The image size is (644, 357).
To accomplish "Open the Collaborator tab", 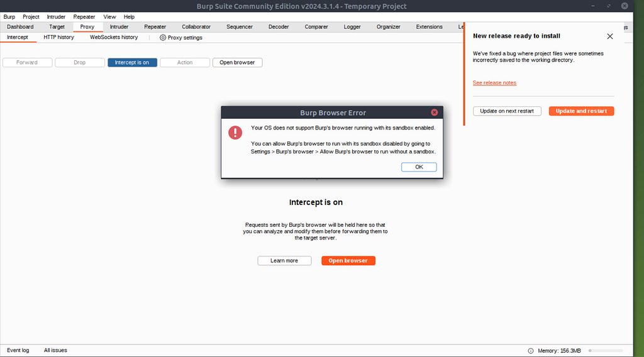I will [x=196, y=26].
